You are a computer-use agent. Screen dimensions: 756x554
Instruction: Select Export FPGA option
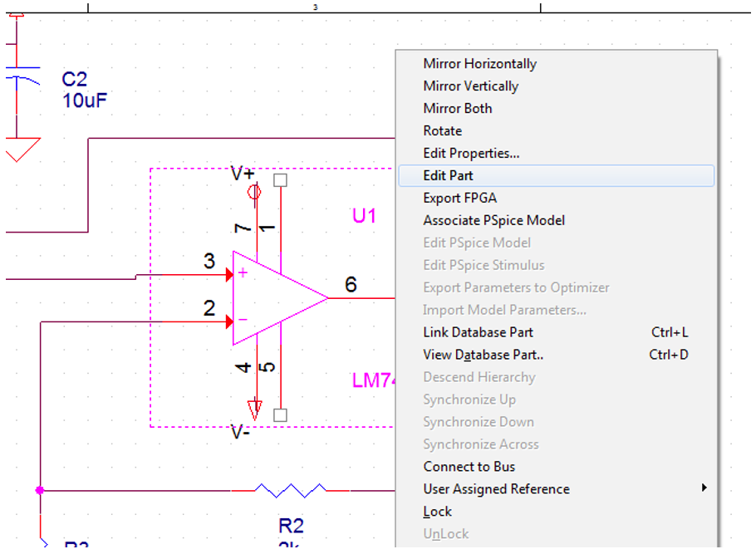click(459, 199)
